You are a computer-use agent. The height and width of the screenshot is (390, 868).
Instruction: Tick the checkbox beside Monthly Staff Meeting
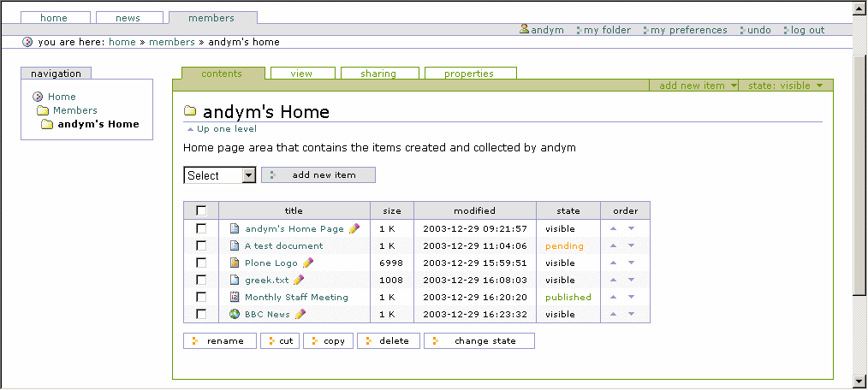201,298
